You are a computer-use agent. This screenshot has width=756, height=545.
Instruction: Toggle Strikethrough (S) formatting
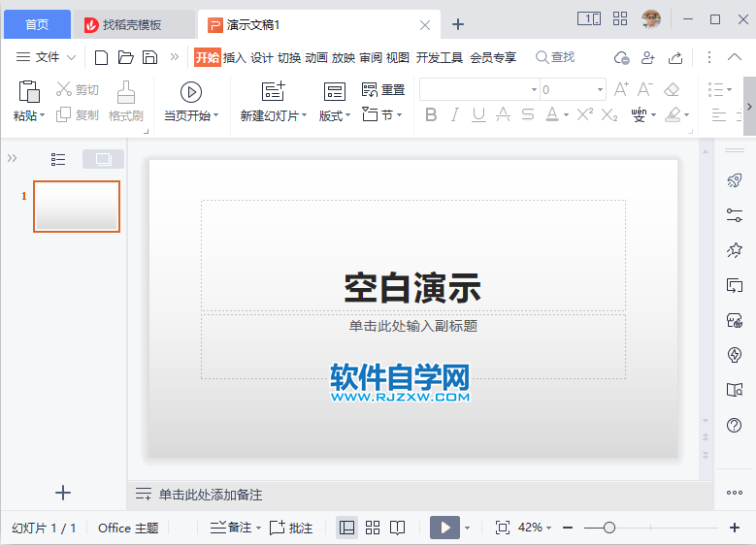pyautogui.click(x=528, y=114)
